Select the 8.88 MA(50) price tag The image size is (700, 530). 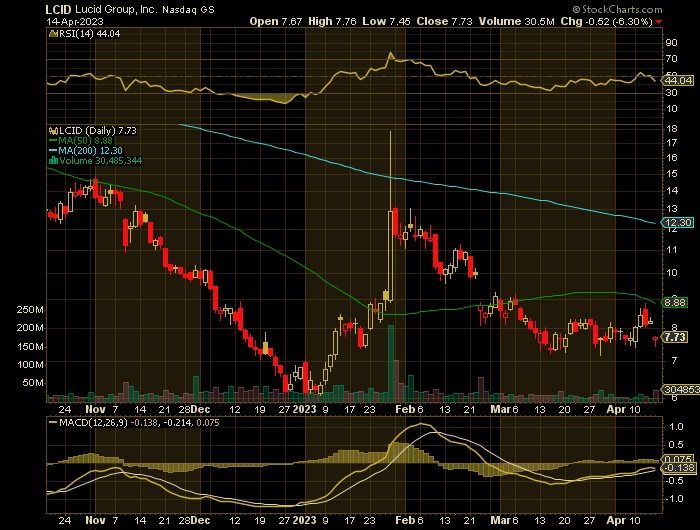(675, 301)
